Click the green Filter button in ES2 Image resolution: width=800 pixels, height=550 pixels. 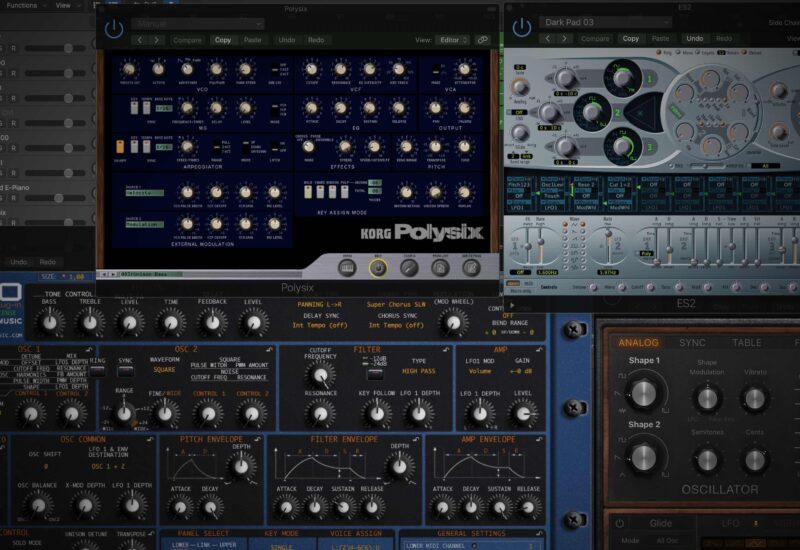676,111
